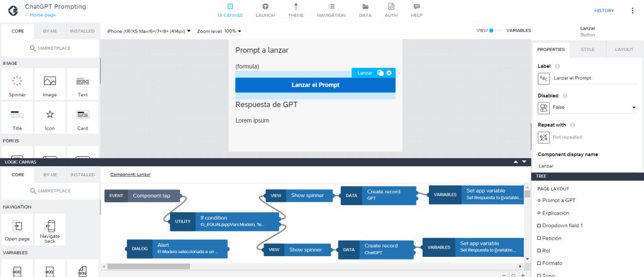Open the Data folder icon
The height and width of the screenshot is (277, 644).
365,7
